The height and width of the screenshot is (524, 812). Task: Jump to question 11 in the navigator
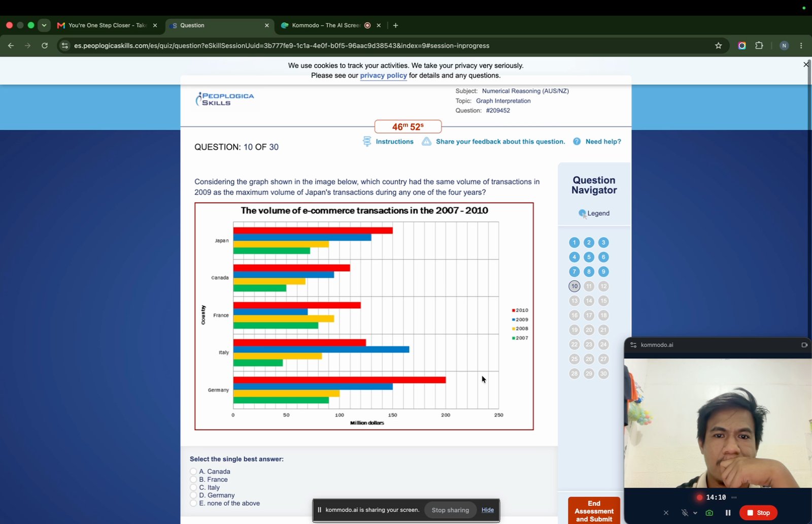(589, 286)
